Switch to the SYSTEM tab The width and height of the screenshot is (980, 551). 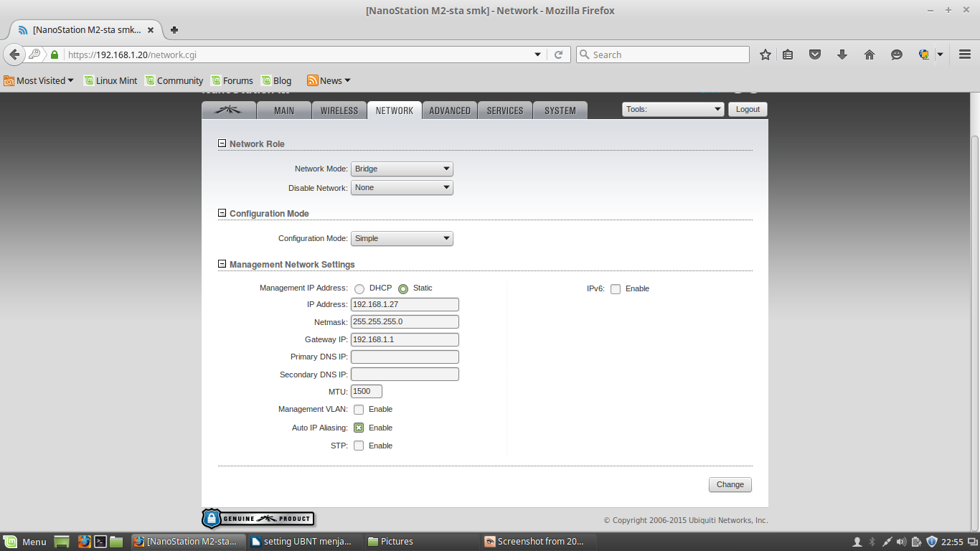560,110
